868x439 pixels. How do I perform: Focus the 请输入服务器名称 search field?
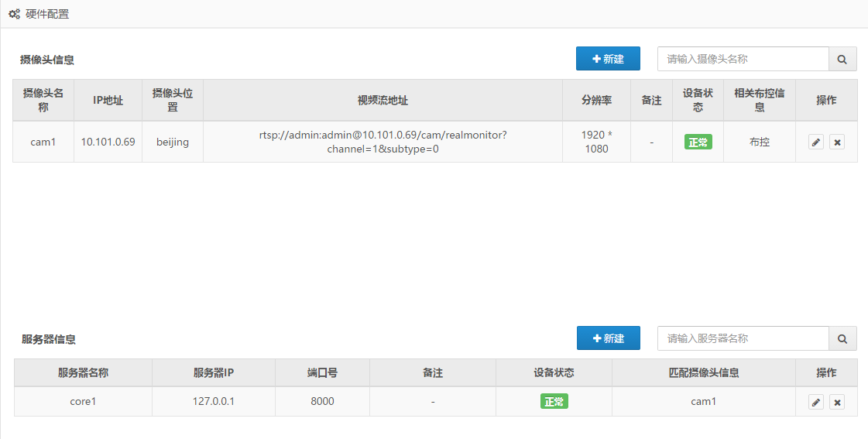[x=743, y=338]
